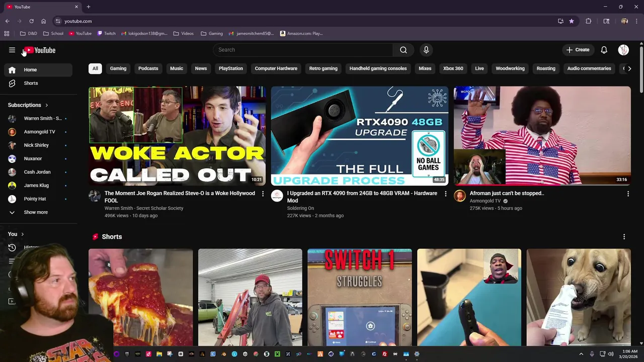
Task: Open more options for Afroman video
Action: [628, 194]
